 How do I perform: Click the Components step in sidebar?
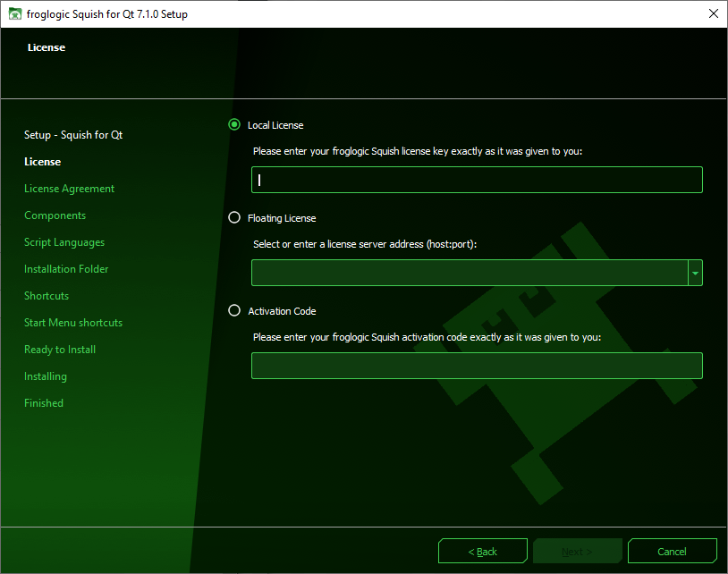tap(55, 215)
